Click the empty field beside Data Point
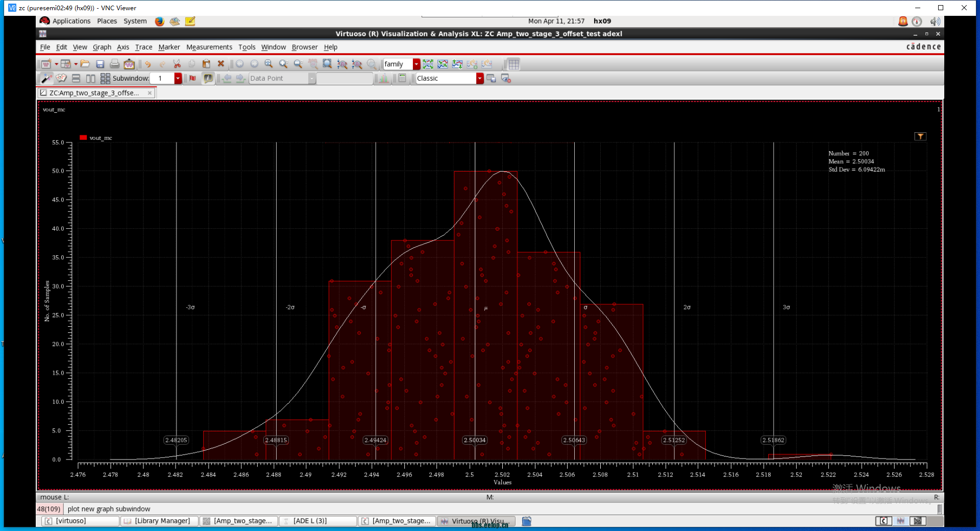This screenshot has width=980, height=531. (x=345, y=78)
